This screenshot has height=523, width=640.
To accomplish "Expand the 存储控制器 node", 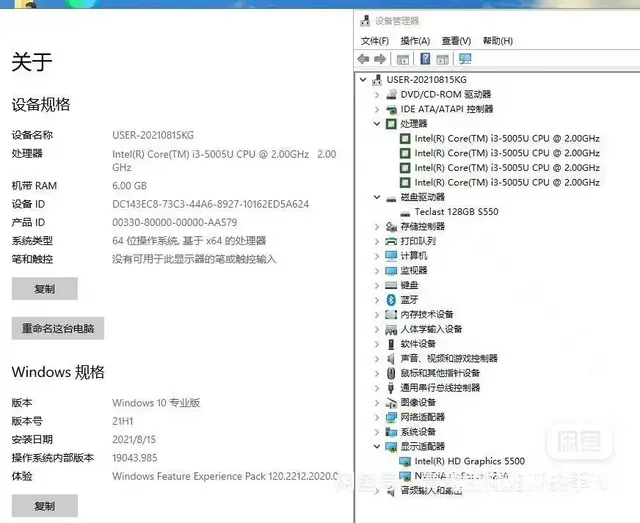I will (x=377, y=227).
